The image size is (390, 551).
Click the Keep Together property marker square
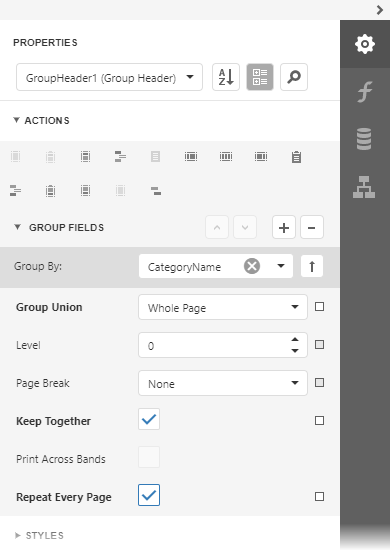coord(319,421)
